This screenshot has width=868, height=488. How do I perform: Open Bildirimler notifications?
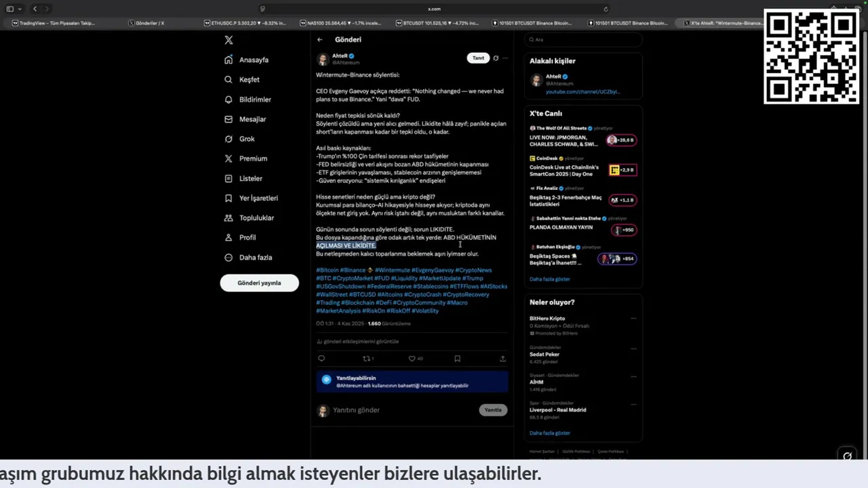(248, 100)
